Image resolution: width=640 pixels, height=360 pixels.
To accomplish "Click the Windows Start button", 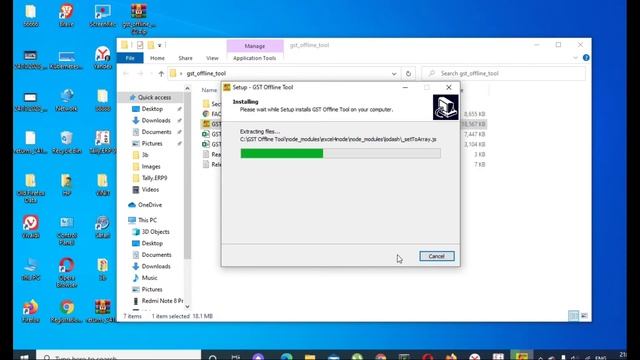I will point(24,356).
